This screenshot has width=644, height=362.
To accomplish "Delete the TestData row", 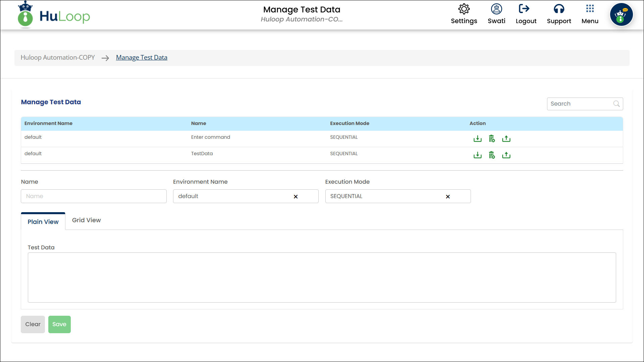I will [x=492, y=155].
